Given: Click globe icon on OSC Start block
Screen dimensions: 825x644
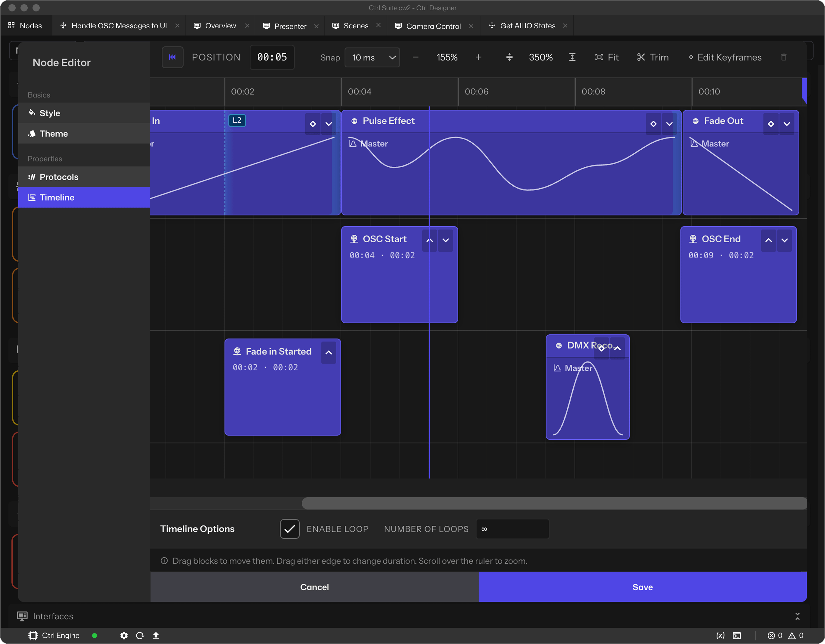Looking at the screenshot, I should tap(354, 239).
